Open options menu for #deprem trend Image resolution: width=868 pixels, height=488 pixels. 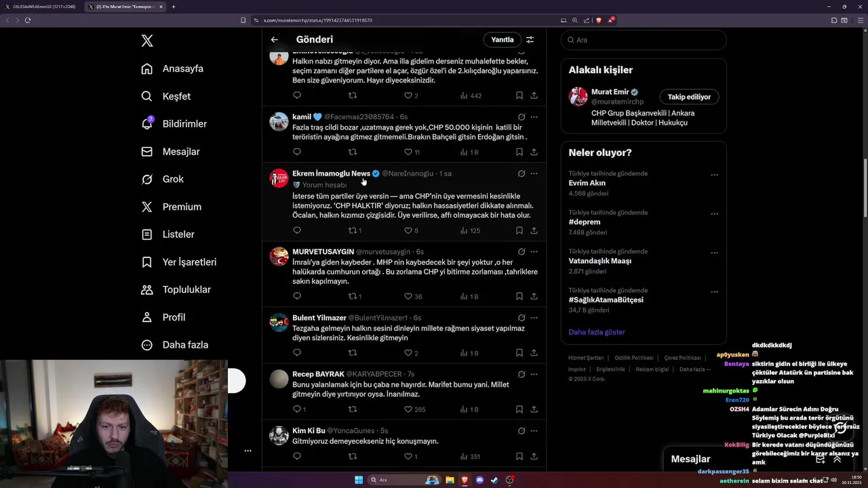click(x=714, y=214)
